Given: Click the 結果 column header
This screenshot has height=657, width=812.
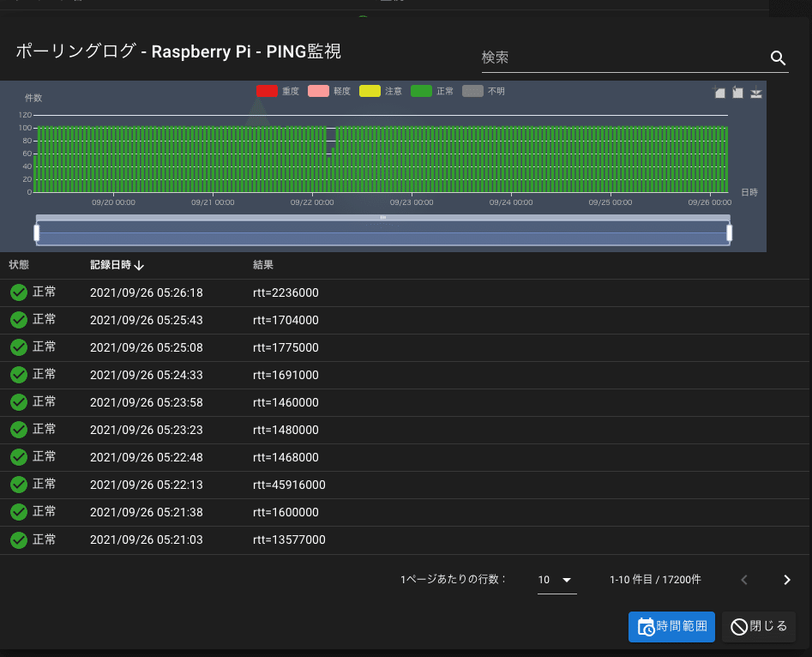Looking at the screenshot, I should click(x=263, y=265).
